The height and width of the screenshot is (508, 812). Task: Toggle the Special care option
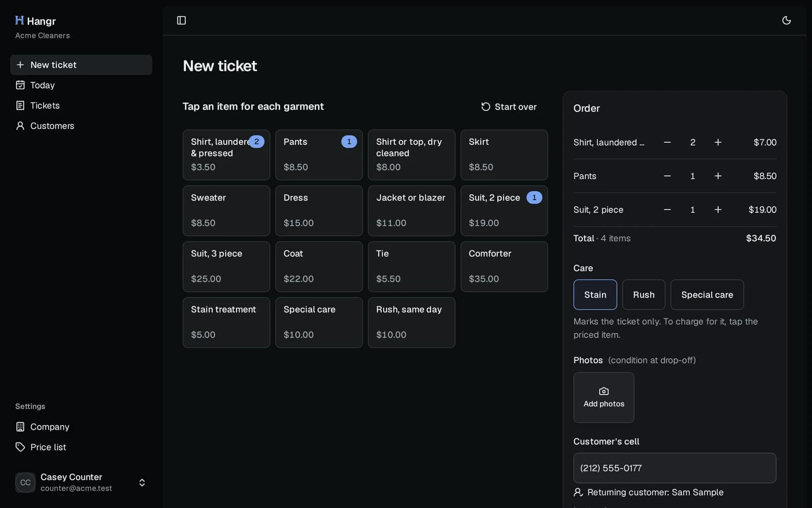pos(707,295)
